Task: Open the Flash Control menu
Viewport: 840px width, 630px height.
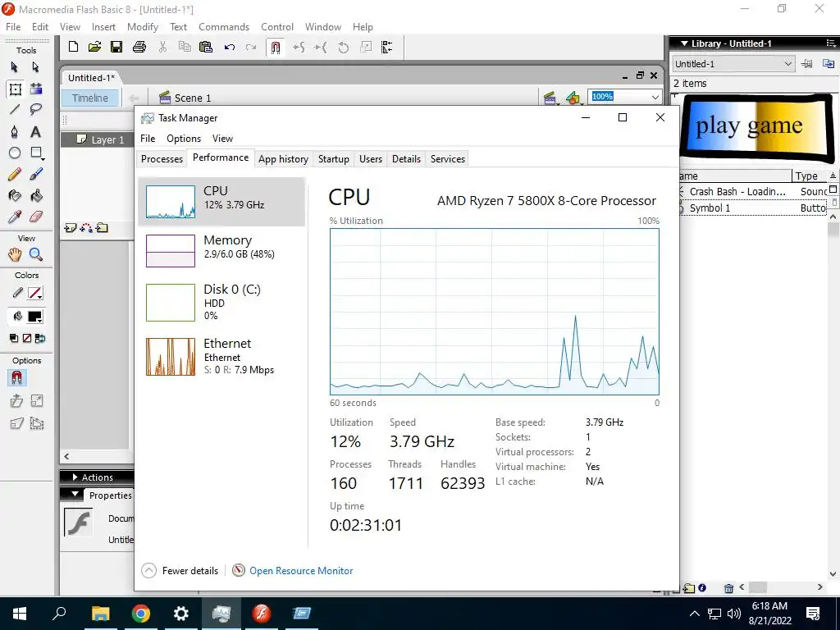Action: (277, 27)
